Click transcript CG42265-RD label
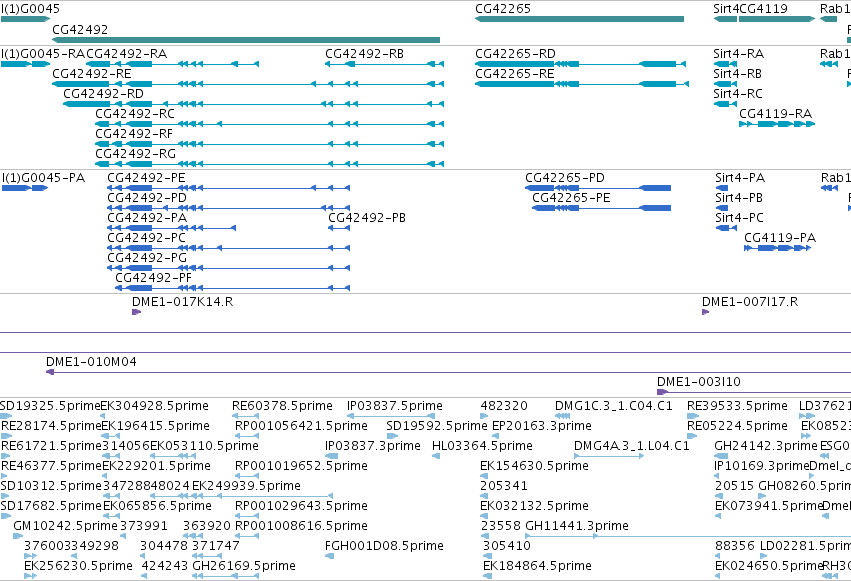Image resolution: width=851 pixels, height=581 pixels. coord(516,54)
